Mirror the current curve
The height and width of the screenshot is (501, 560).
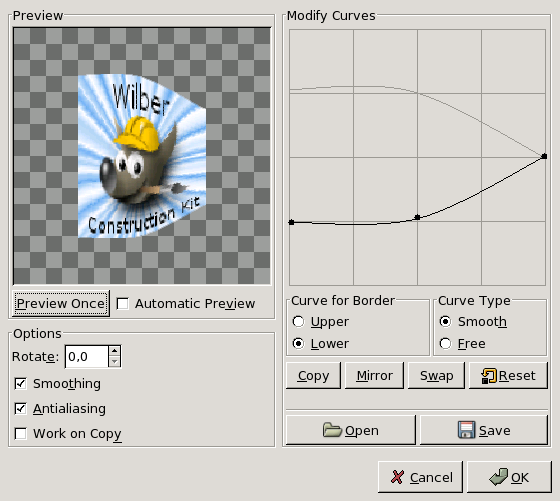click(x=374, y=375)
